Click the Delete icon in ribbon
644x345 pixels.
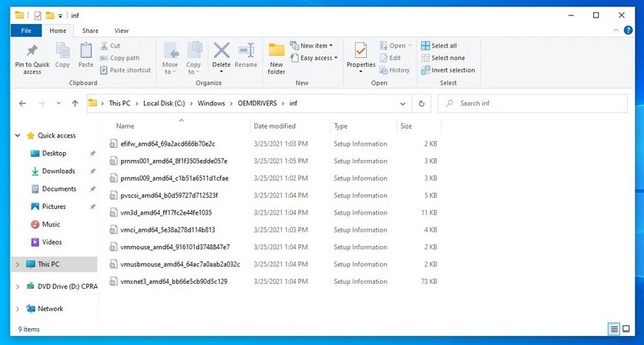pos(221,55)
